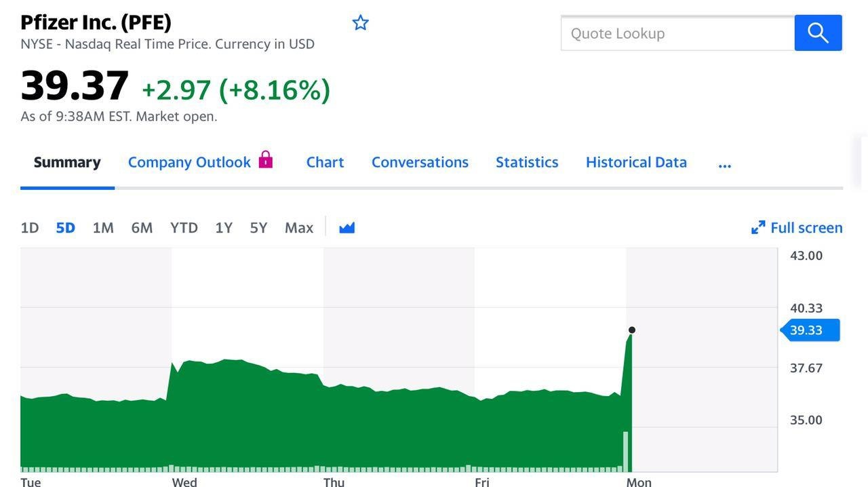
Task: Click the 40.33 axis label
Action: [806, 308]
